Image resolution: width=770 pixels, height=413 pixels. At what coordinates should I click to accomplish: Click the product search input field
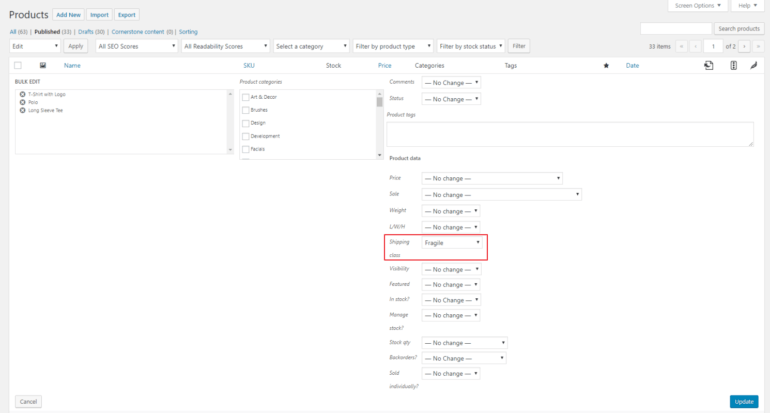pos(676,28)
